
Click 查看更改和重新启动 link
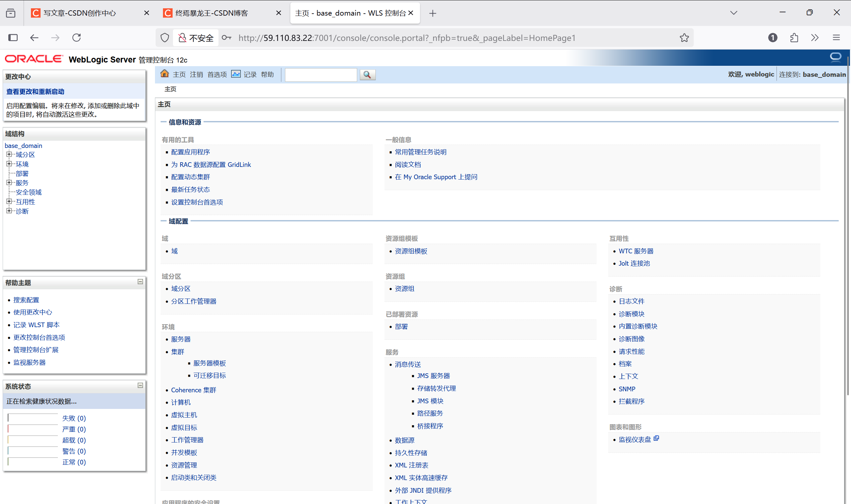[x=35, y=92]
